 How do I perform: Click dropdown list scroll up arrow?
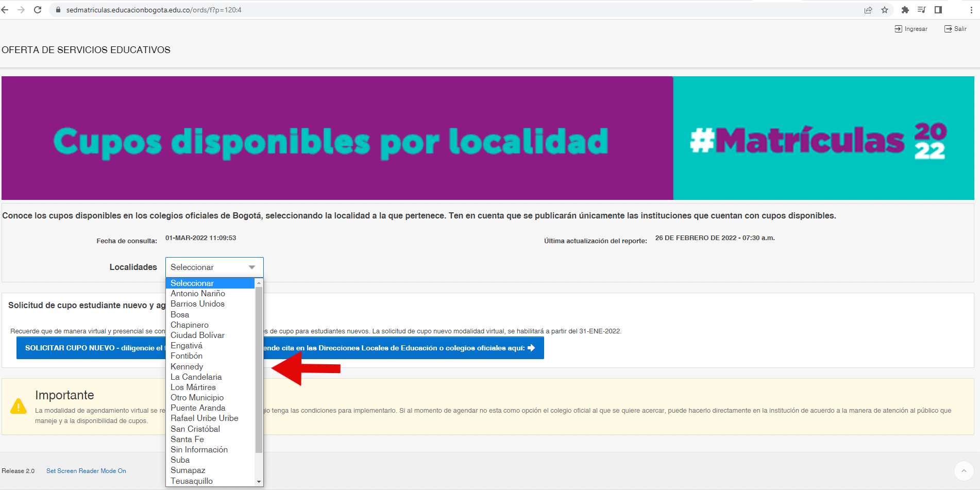259,283
